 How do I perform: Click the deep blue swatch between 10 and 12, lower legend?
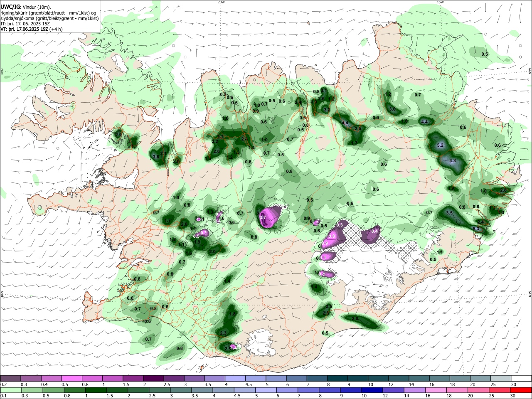(x=372, y=390)
